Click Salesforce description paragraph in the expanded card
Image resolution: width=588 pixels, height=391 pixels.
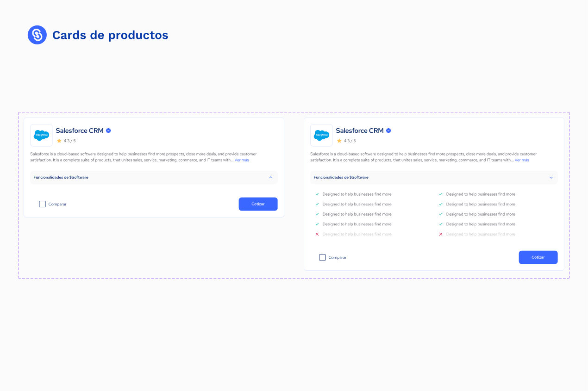pyautogui.click(x=424, y=157)
